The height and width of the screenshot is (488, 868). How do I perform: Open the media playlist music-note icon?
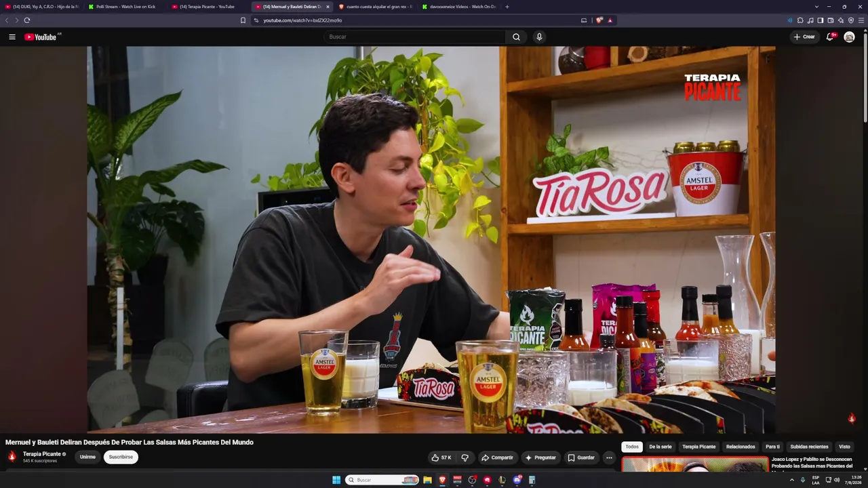[810, 20]
